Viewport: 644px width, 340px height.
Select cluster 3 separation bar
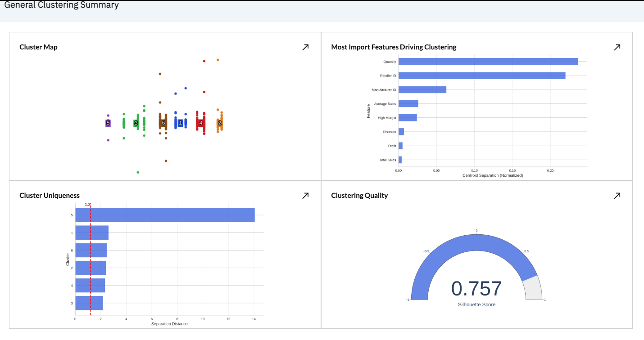(x=89, y=303)
